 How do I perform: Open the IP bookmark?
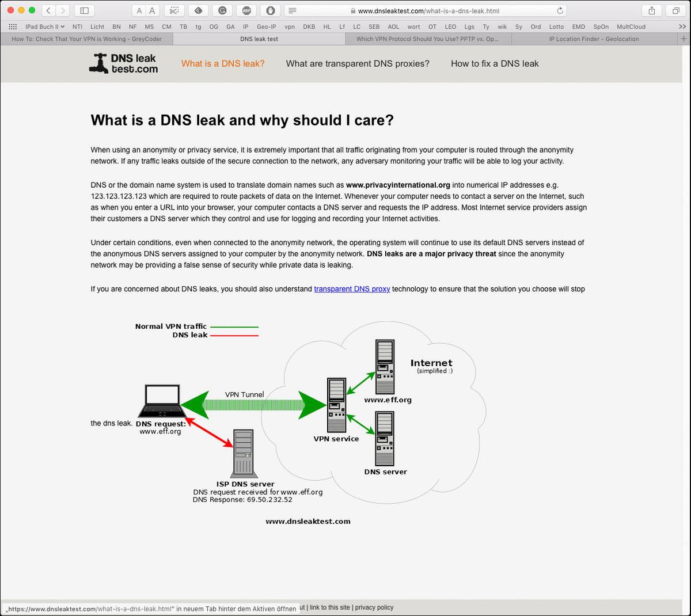coord(245,26)
